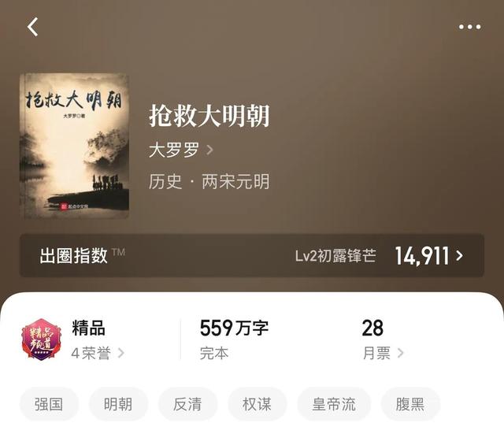The image size is (504, 434).
Task: Expand the 4荣誉 honors chevron
Action: (x=120, y=353)
